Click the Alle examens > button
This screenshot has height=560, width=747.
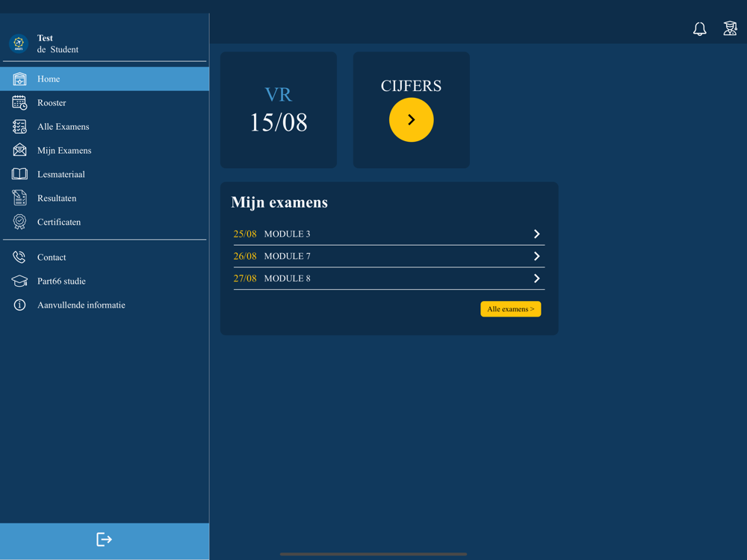point(511,309)
